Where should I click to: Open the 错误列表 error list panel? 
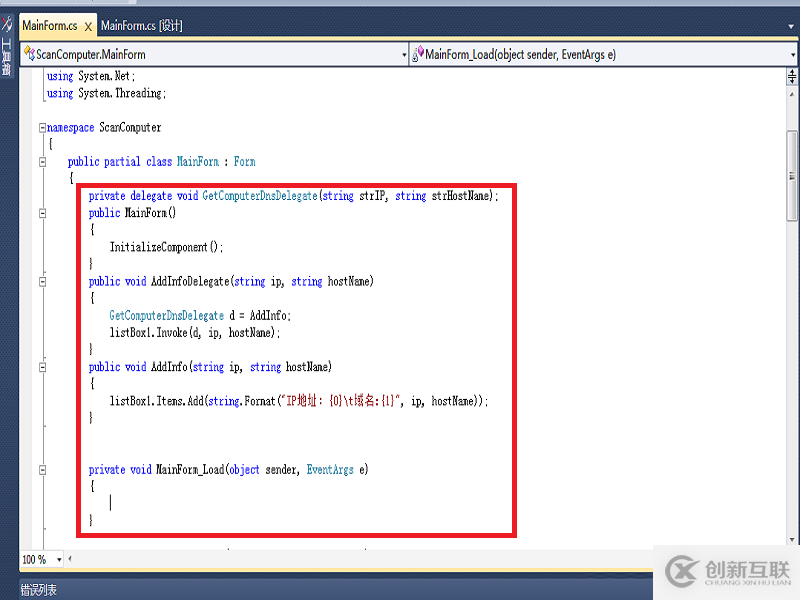coord(39,590)
